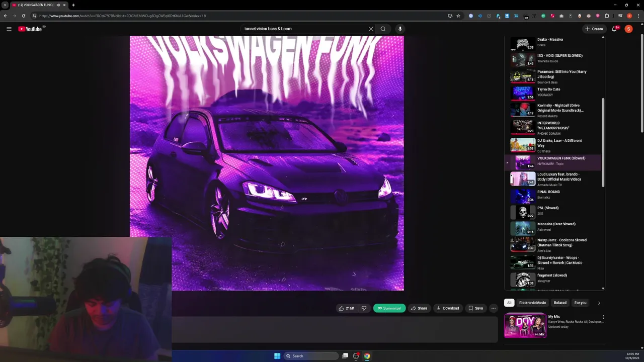Go back in Chrome
This screenshot has height=362, width=644.
pos(6,16)
